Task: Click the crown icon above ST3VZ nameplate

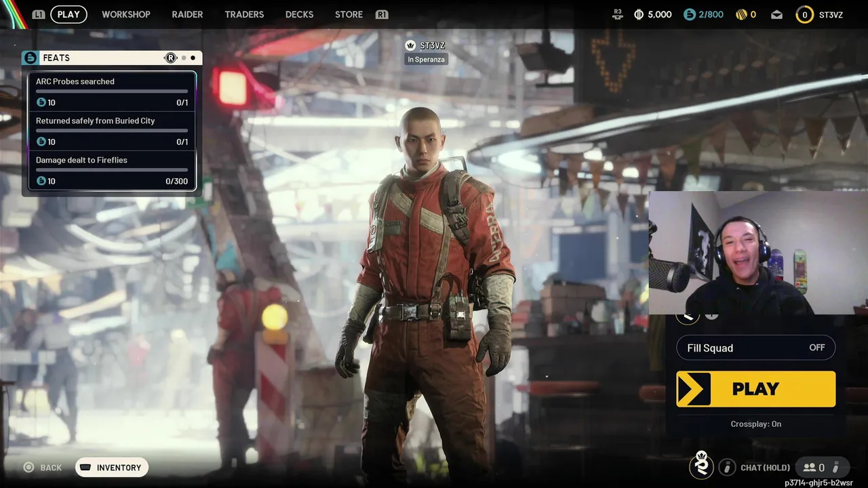Action: coord(410,45)
